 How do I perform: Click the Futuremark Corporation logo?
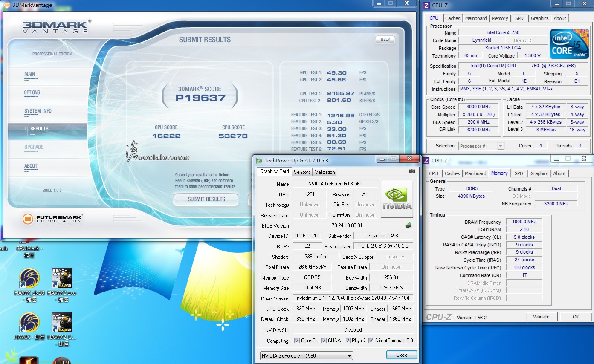point(52,219)
